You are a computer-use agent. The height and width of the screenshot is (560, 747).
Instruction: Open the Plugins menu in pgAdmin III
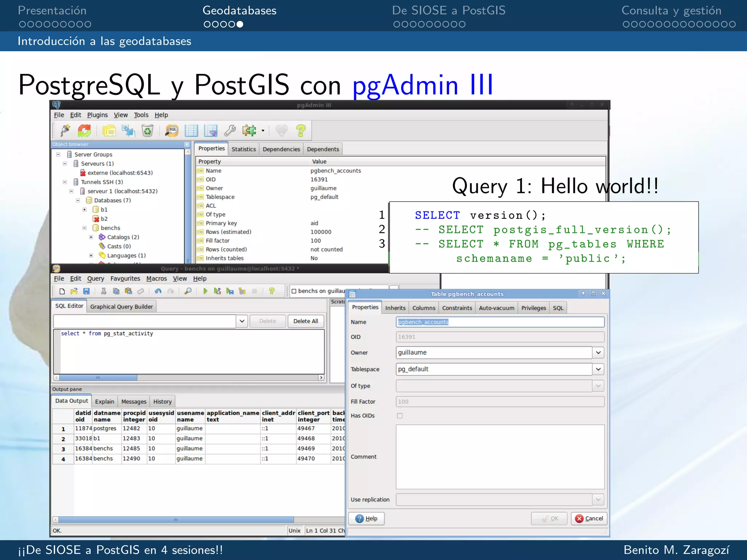pos(97,115)
